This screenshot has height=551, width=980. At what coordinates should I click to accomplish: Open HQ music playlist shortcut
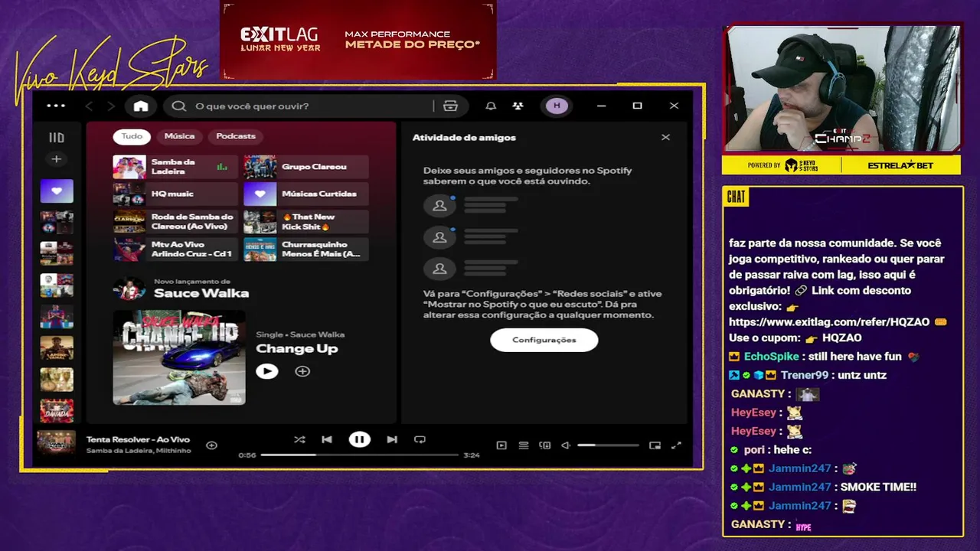point(175,194)
